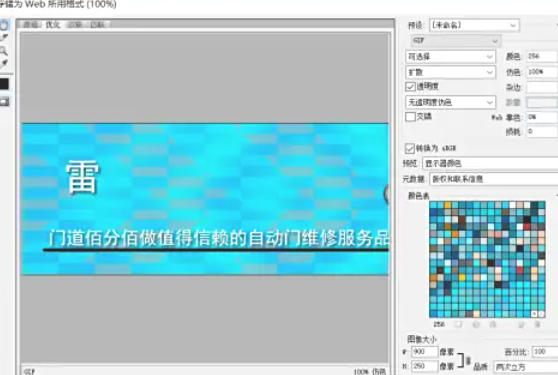Viewport: 558px width, 375px height.
Task: Select the orange swatch in color table's first row
Action: click(x=448, y=205)
